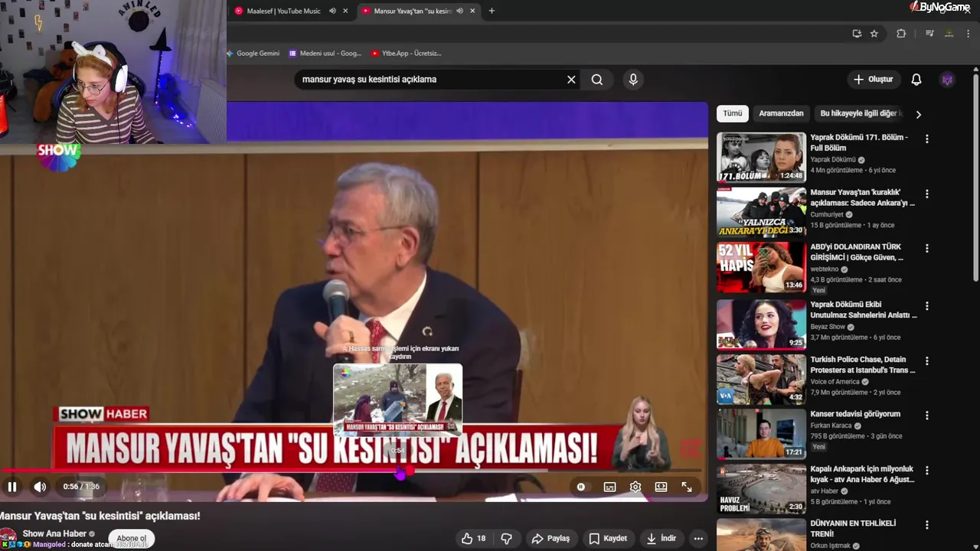Open more actions three-dot menu under video

click(698, 538)
